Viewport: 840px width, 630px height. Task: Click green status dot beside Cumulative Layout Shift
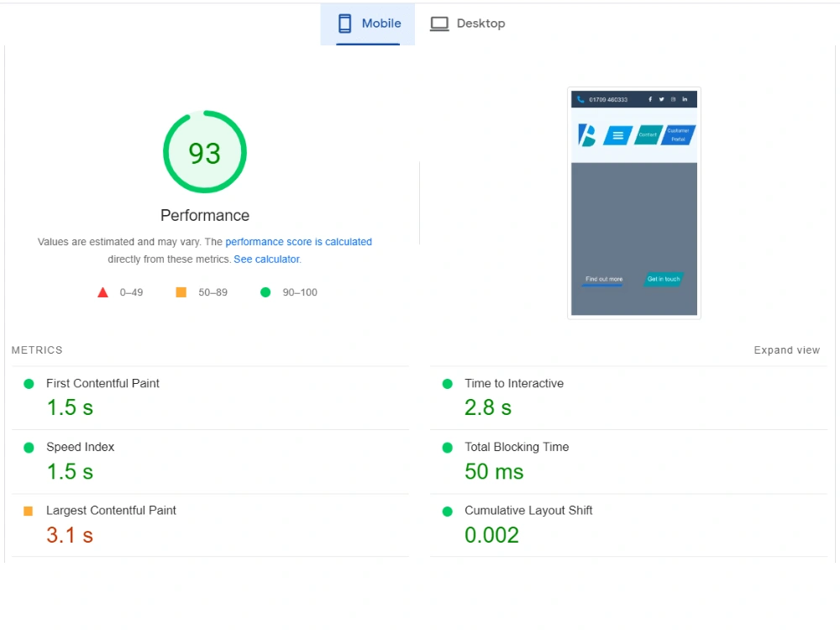[448, 512]
